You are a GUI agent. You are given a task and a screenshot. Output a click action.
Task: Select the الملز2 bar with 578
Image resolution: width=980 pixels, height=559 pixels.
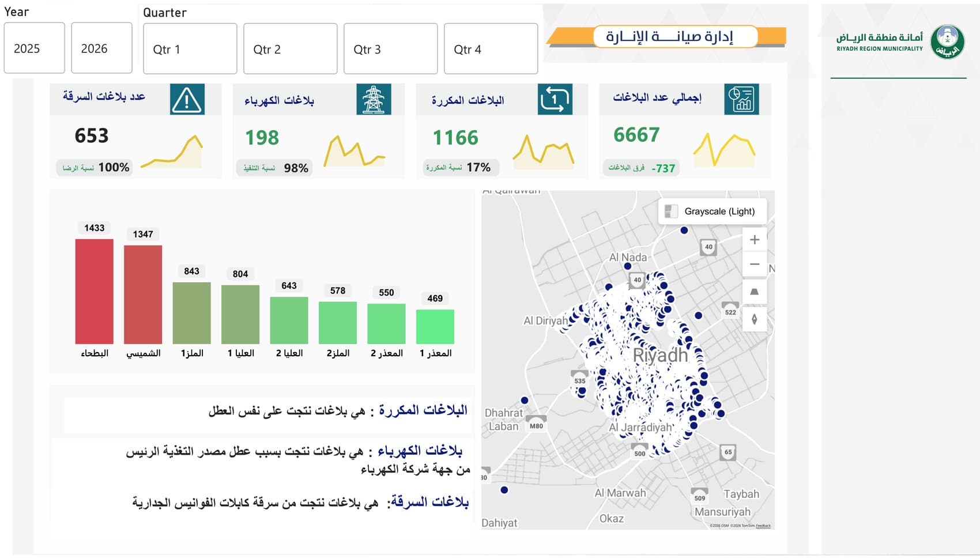pos(338,323)
